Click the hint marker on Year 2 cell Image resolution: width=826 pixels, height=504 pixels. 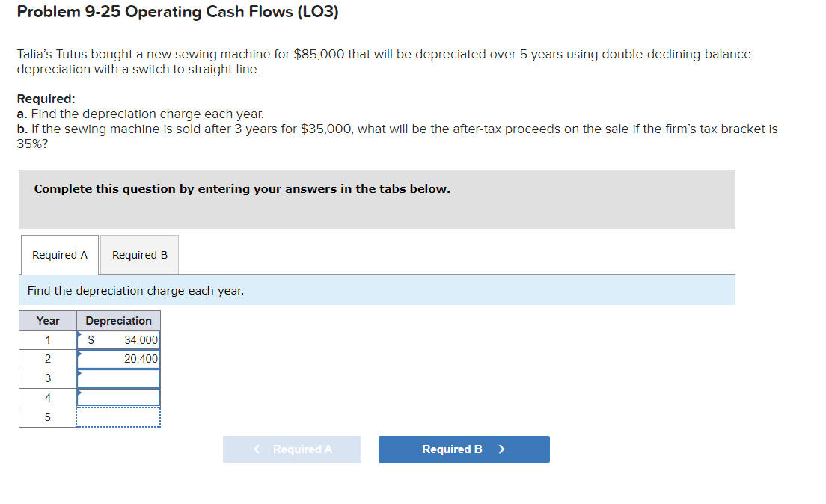(80, 354)
